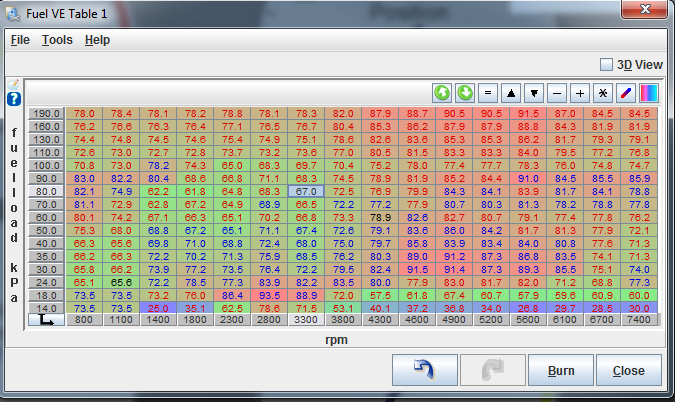Toggle the table color gradient swatch
Screen dimensions: 675x402
(x=649, y=93)
